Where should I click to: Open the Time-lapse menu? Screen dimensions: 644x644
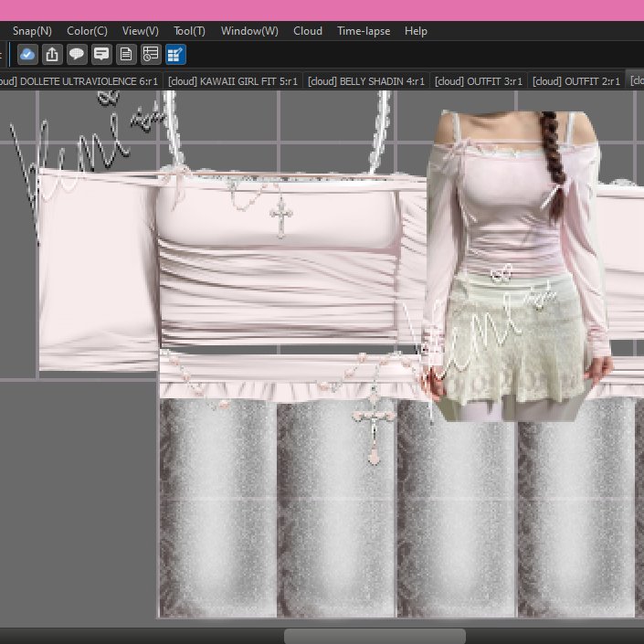point(364,31)
